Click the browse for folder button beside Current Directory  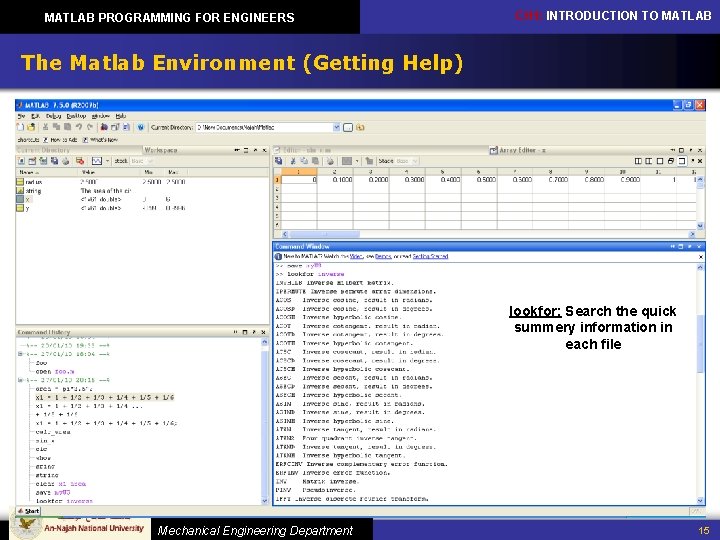coord(349,127)
